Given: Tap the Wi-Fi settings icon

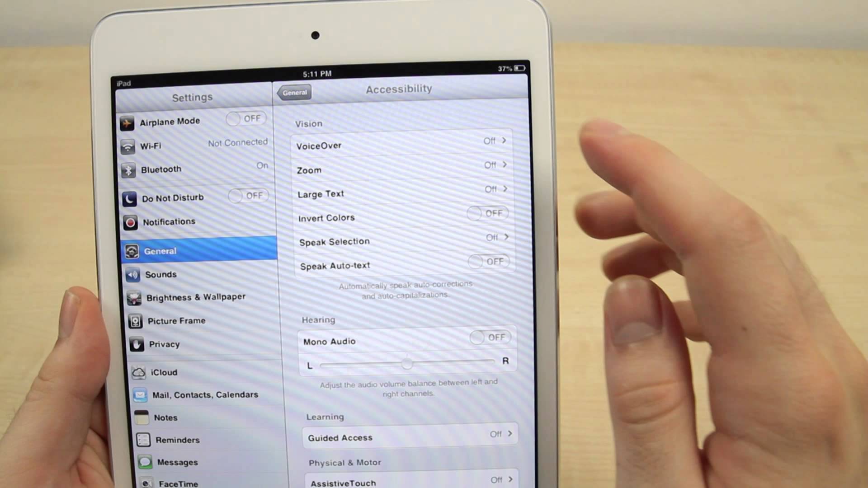Looking at the screenshot, I should [x=127, y=146].
